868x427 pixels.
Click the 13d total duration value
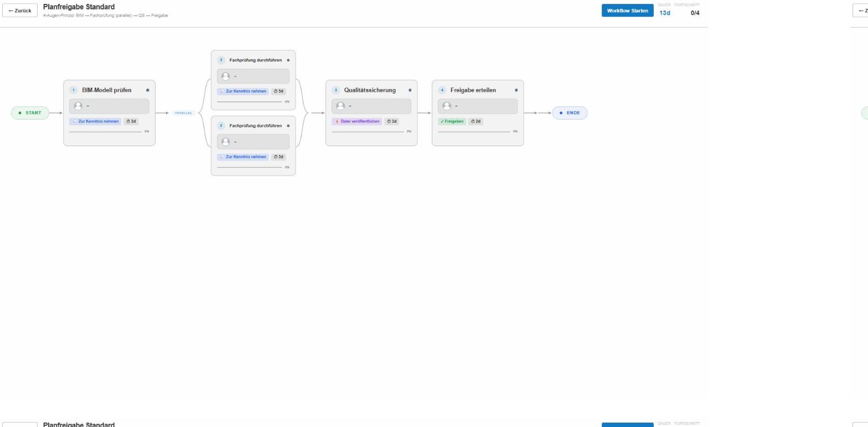[665, 13]
